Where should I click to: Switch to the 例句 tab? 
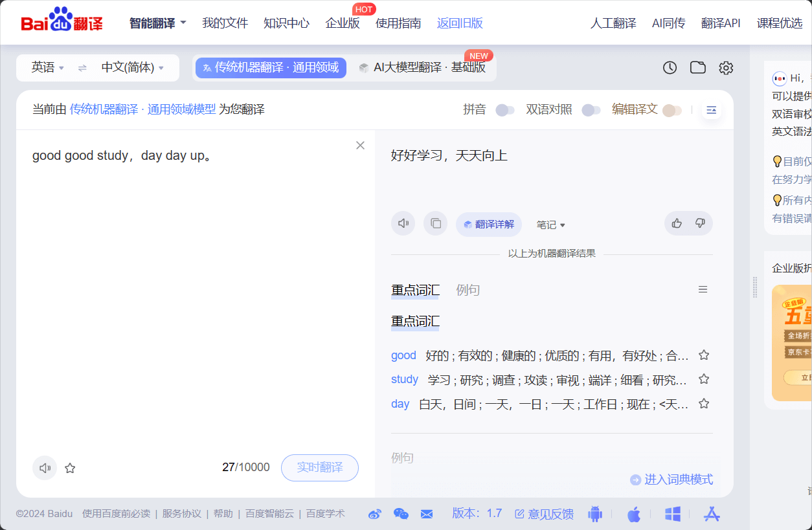(468, 290)
